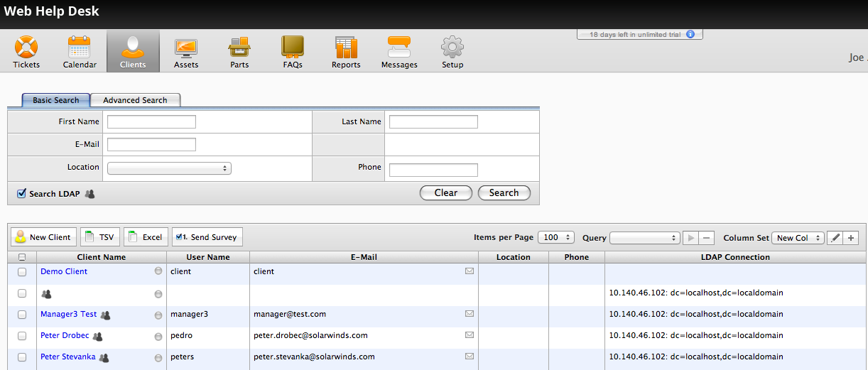This screenshot has height=370, width=868.
Task: Open the Peter Drobec client link
Action: 65,335
